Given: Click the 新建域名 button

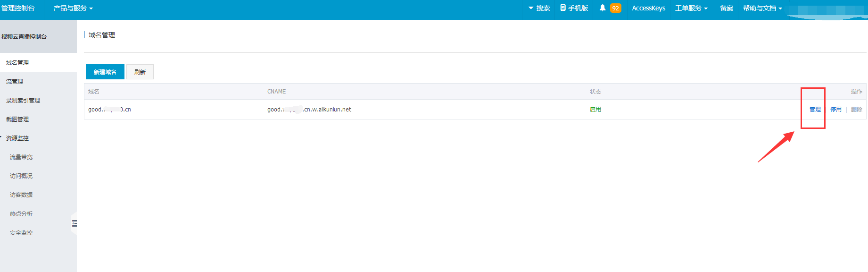Looking at the screenshot, I should 105,72.
